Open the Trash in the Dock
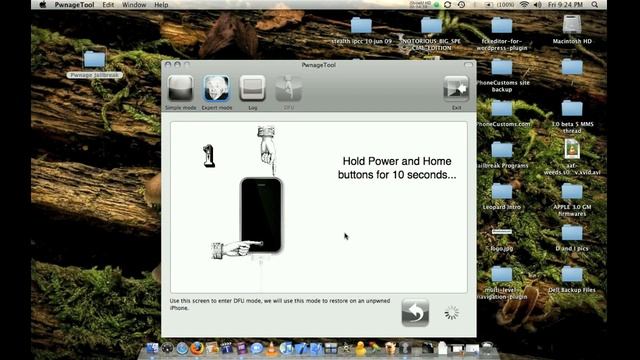 tap(487, 348)
